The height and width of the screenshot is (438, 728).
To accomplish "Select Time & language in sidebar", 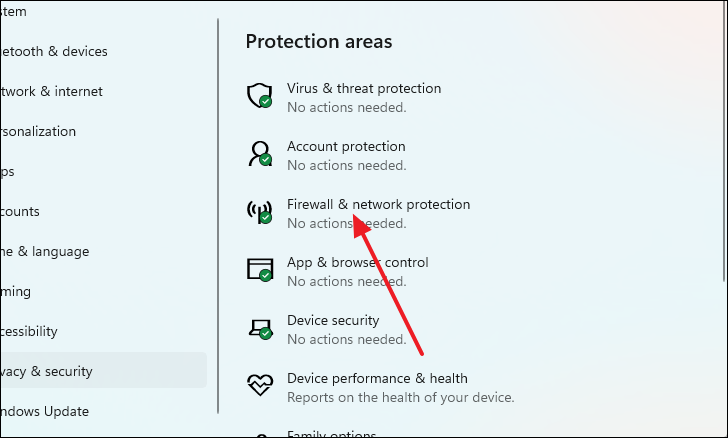I will (45, 252).
